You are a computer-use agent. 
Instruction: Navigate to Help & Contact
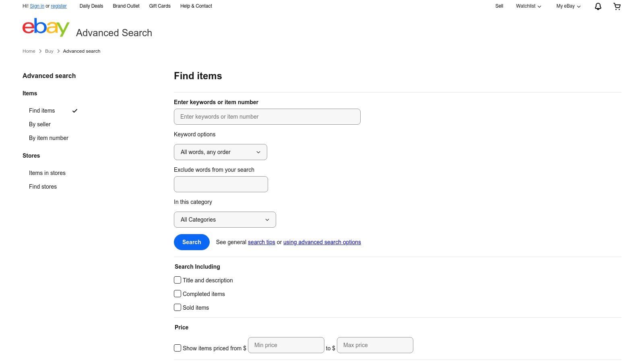tap(196, 6)
